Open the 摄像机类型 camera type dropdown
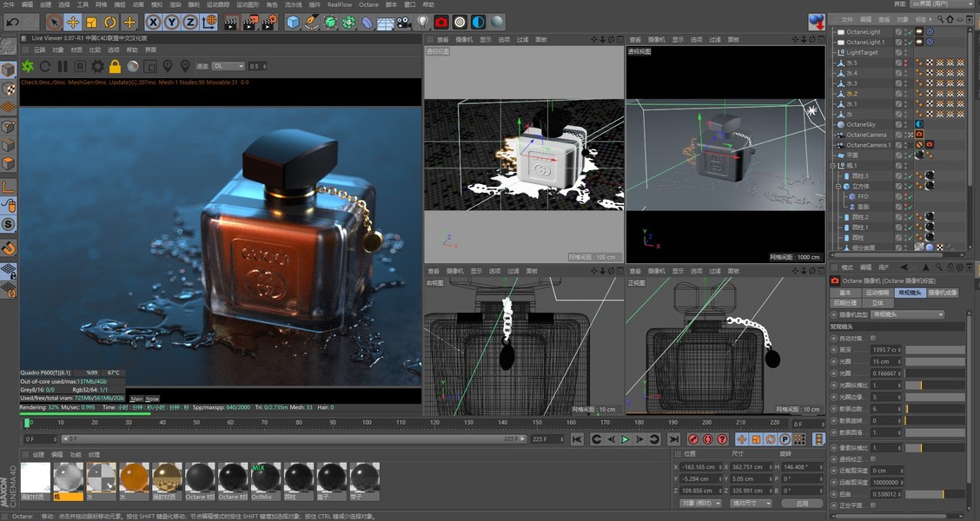The width and height of the screenshot is (980, 521). point(907,314)
